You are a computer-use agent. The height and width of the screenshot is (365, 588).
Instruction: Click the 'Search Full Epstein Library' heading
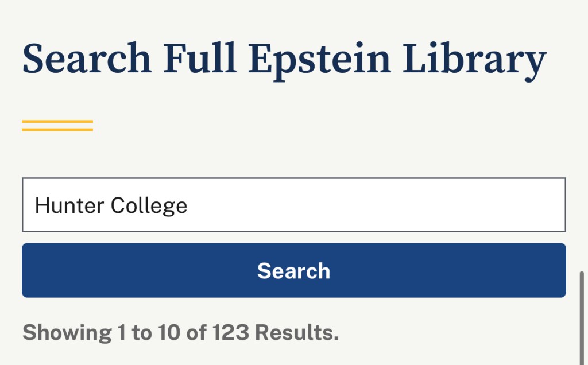[284, 60]
